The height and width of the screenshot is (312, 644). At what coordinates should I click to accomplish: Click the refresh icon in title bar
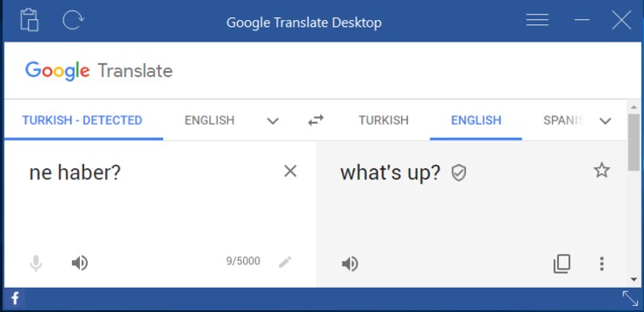pyautogui.click(x=73, y=20)
